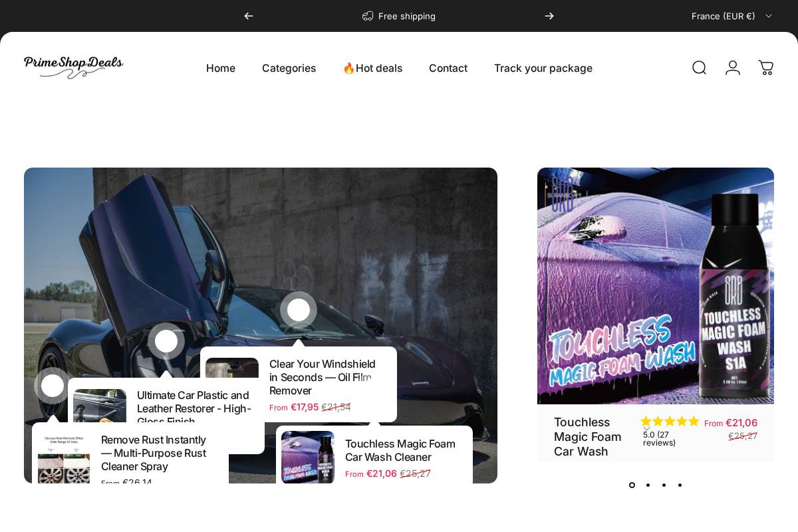Click the 5.0 star rating reviews

click(670, 431)
